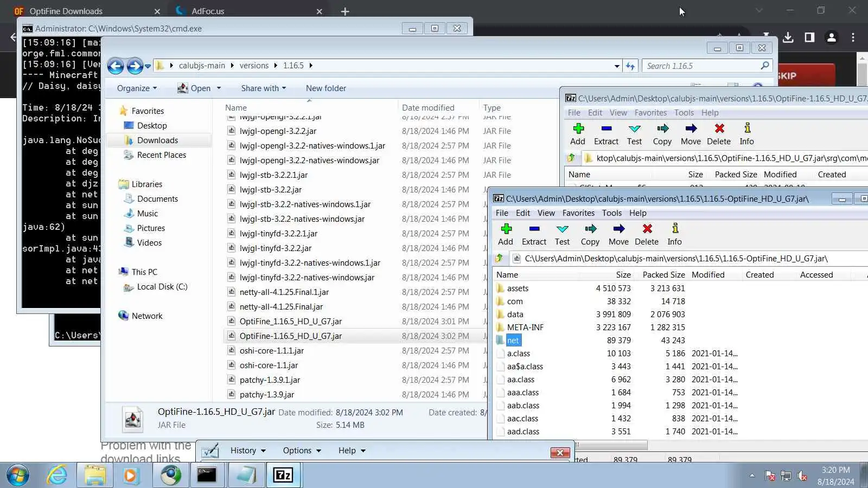Open the browser three-dot menu

coord(853,37)
